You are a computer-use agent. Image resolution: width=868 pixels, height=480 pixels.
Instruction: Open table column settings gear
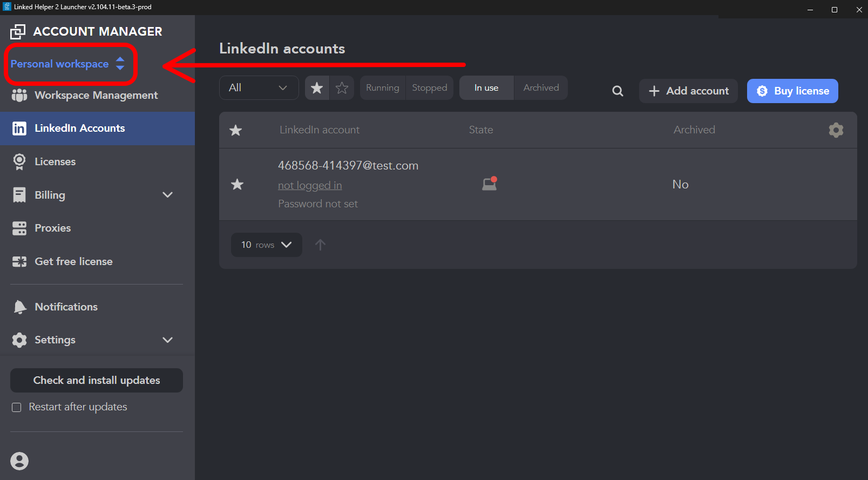click(x=836, y=130)
